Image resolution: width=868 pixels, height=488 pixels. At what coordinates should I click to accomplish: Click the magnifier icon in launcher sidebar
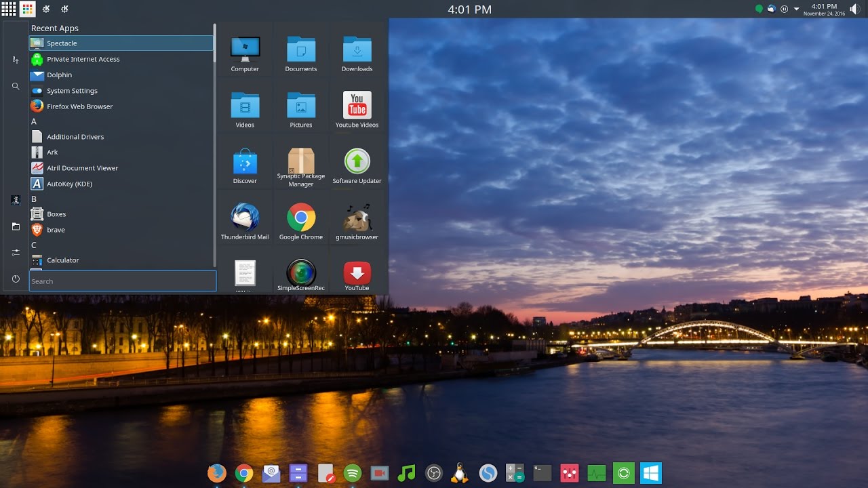coord(16,86)
